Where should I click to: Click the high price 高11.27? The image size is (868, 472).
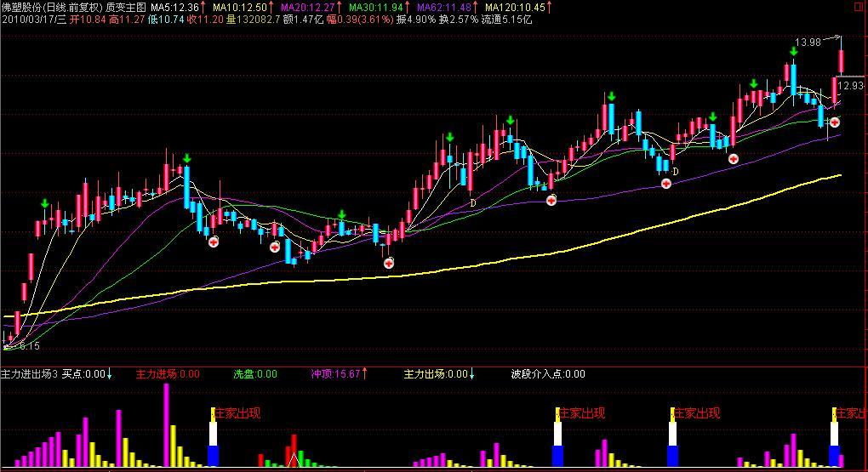point(127,20)
